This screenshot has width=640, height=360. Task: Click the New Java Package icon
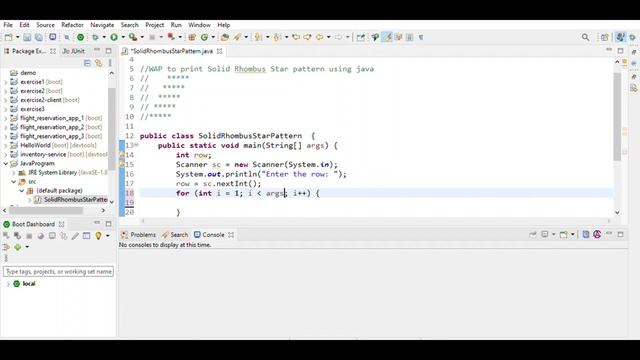tap(191, 37)
